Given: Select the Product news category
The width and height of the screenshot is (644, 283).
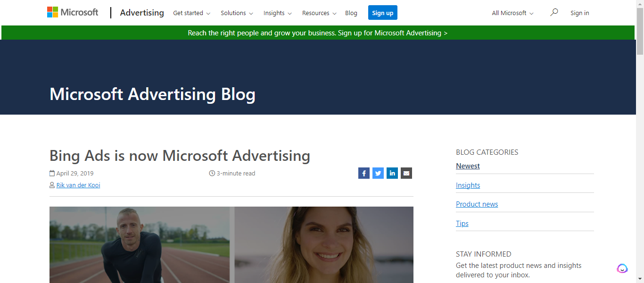Looking at the screenshot, I should [x=477, y=204].
